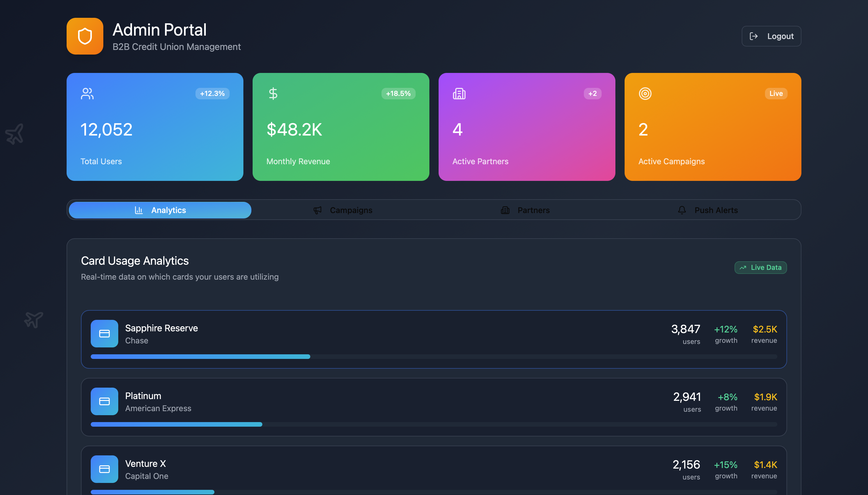Click the Platinum credit card icon
The height and width of the screenshot is (495, 868).
coord(104,401)
